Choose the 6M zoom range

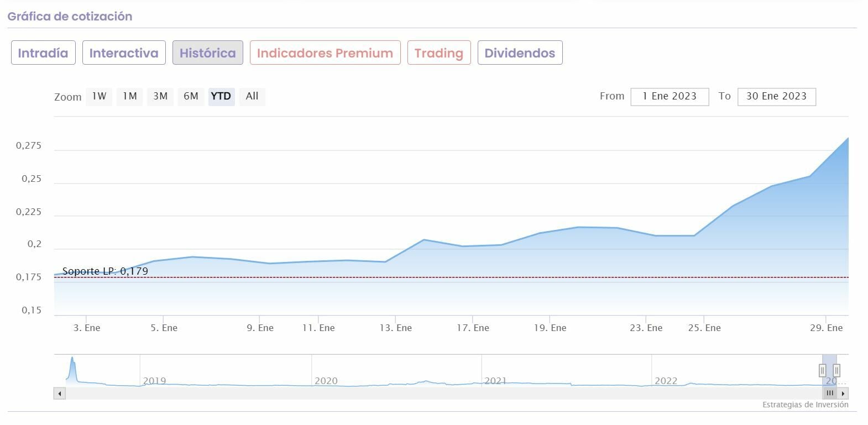(x=191, y=96)
